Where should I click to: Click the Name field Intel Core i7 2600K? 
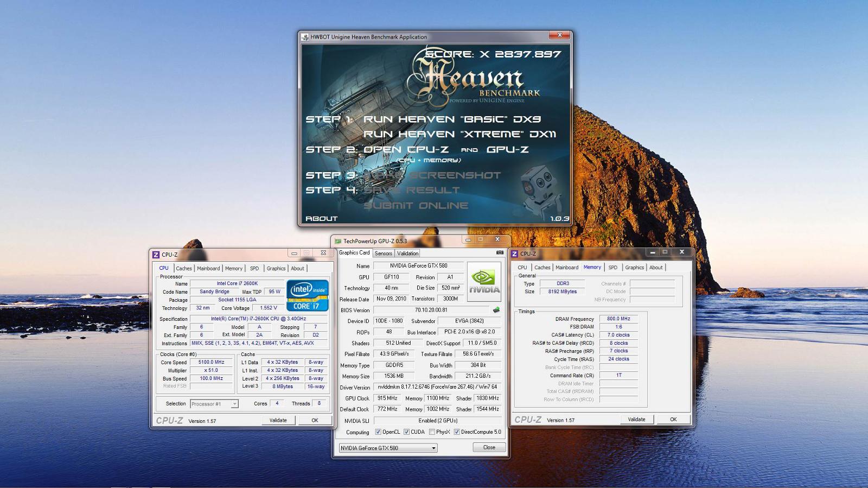[x=237, y=283]
